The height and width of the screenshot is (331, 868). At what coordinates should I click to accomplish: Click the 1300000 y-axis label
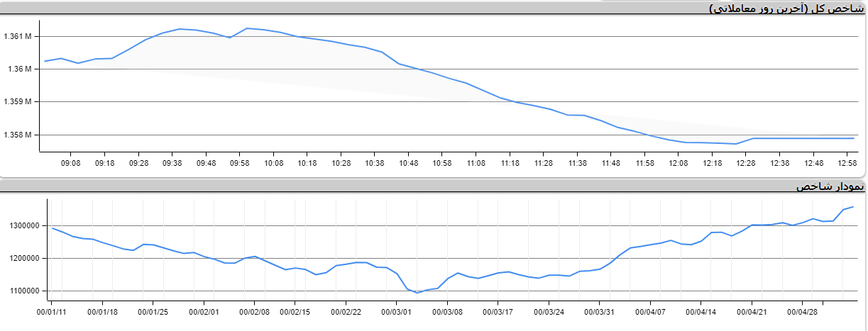tap(23, 225)
